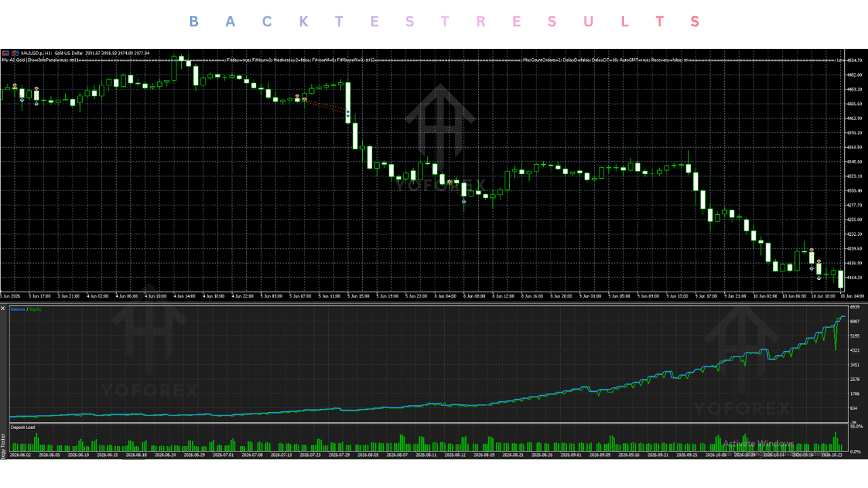The image size is (868, 488).
Task: Click the 2026.08.12 date label
Action: [x=456, y=455]
